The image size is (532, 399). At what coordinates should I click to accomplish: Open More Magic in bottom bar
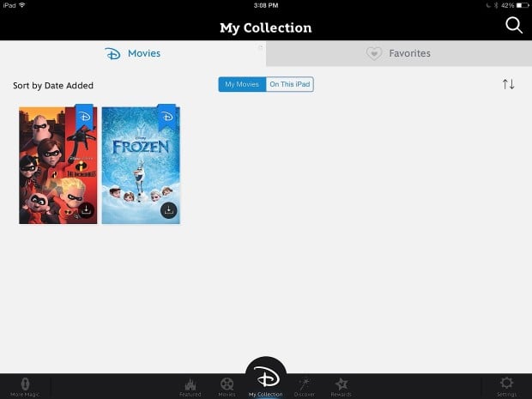[x=25, y=387]
